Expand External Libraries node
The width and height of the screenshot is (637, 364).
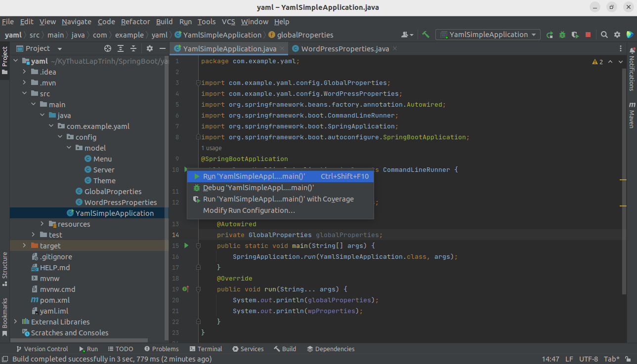click(x=15, y=322)
